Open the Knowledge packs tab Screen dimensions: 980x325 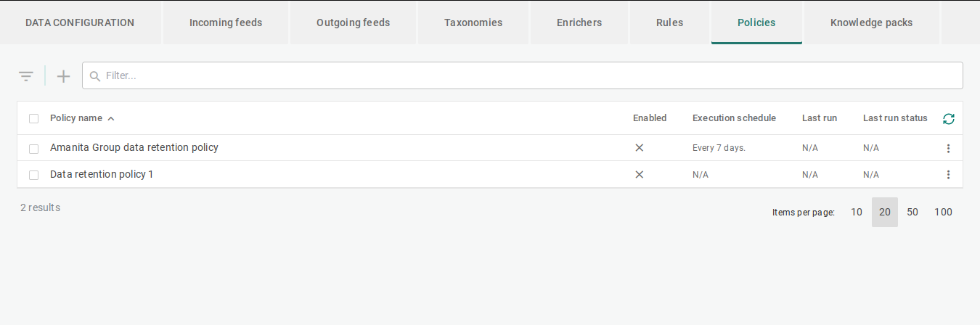coord(871,22)
